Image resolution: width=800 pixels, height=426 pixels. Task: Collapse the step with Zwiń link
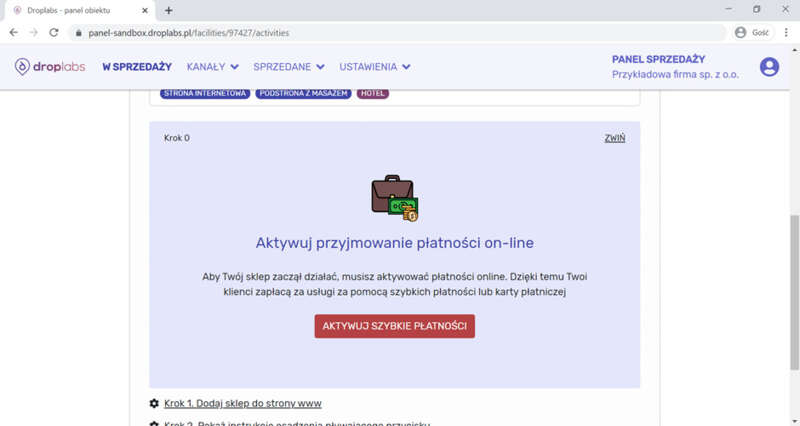pos(614,138)
